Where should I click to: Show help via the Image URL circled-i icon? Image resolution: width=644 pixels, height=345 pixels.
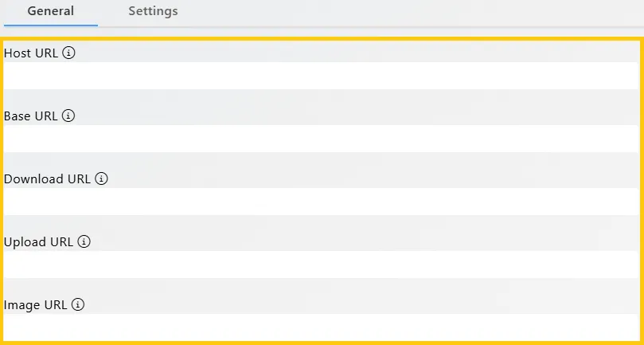[78, 304]
